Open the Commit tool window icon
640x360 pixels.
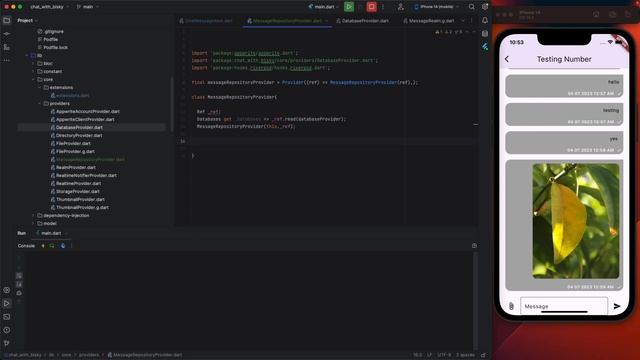click(7, 33)
